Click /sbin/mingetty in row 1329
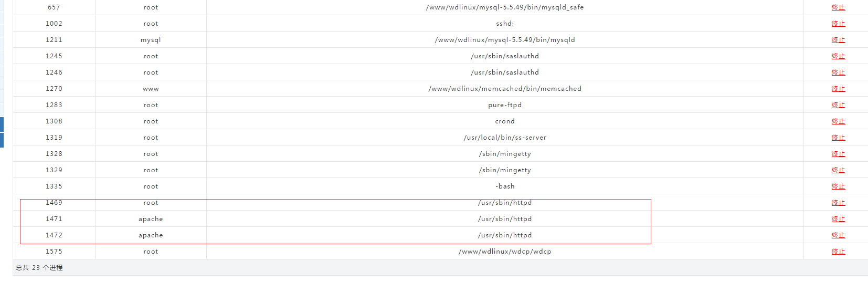This screenshot has width=868, height=282. [x=505, y=170]
